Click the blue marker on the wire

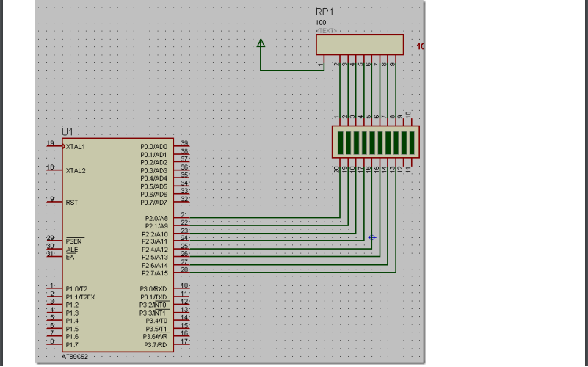372,237
